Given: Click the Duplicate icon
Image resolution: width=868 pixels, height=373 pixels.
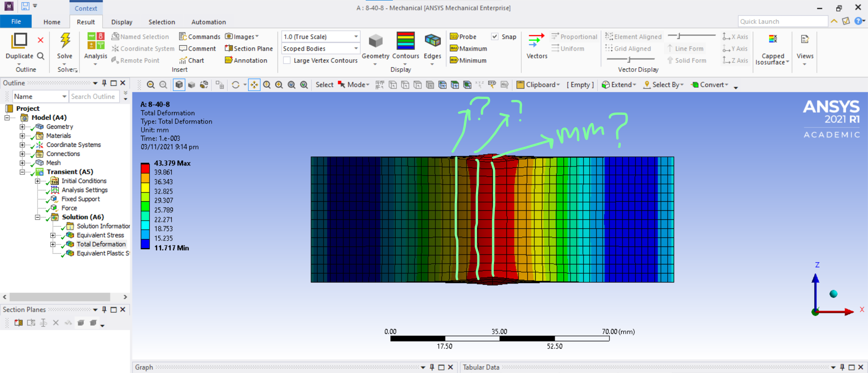Looking at the screenshot, I should click(19, 41).
